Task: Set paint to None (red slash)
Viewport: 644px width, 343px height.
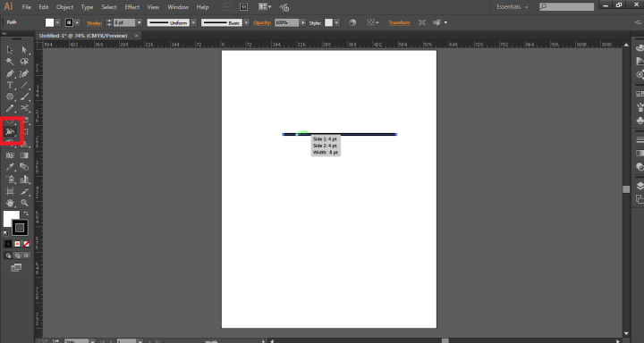Action: click(26, 244)
